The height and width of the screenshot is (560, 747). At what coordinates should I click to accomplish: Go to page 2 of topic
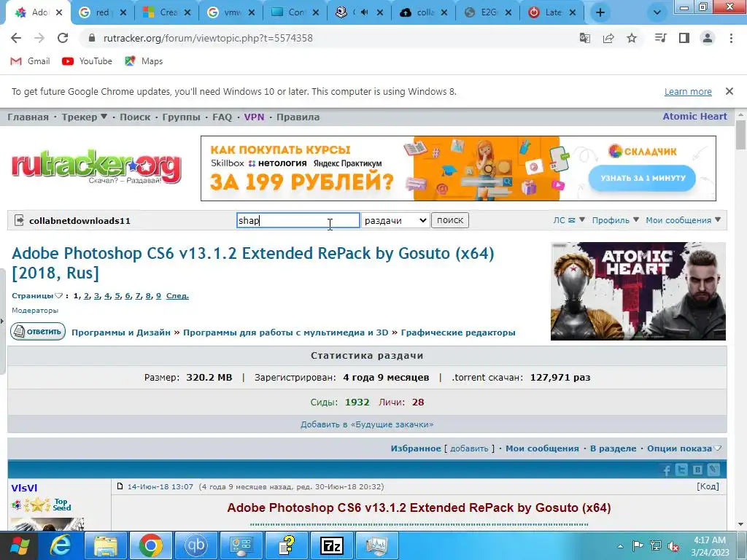point(87,296)
